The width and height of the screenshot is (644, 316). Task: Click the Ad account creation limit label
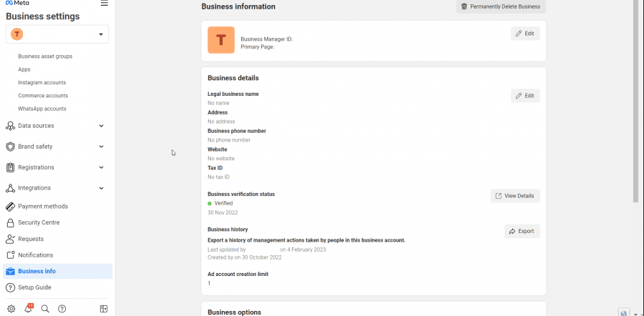tap(238, 274)
